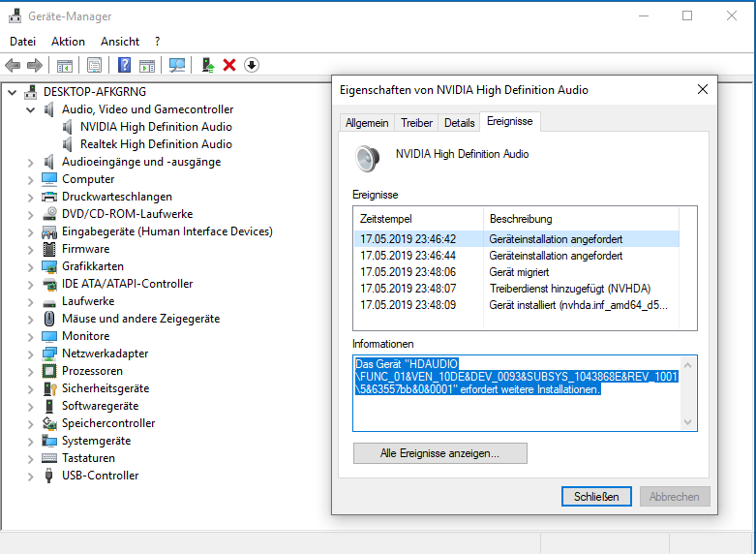
Task: Click the Laufwerke drive icon
Action: [49, 302]
